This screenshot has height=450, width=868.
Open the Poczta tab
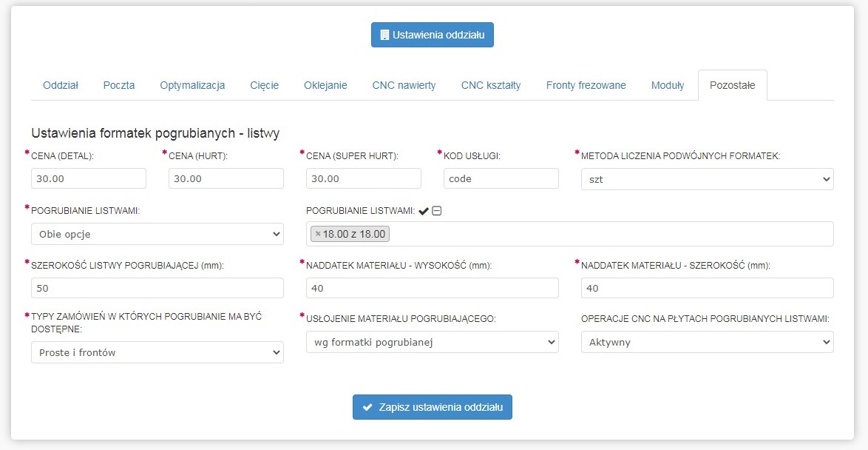[x=119, y=85]
